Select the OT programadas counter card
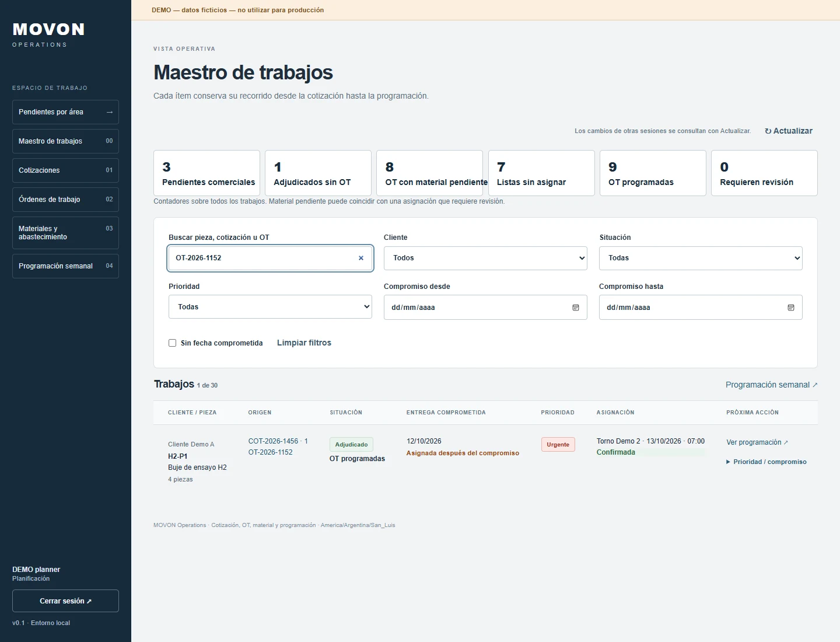 point(653,173)
